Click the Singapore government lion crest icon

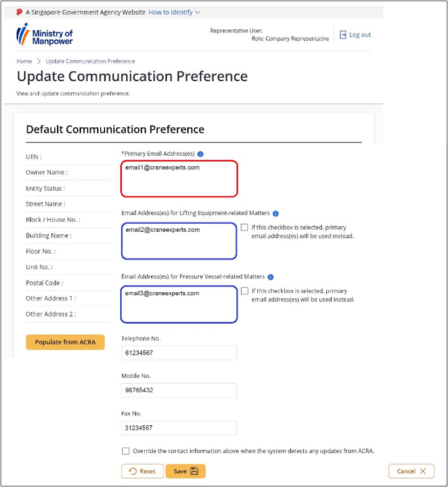pyautogui.click(x=19, y=12)
